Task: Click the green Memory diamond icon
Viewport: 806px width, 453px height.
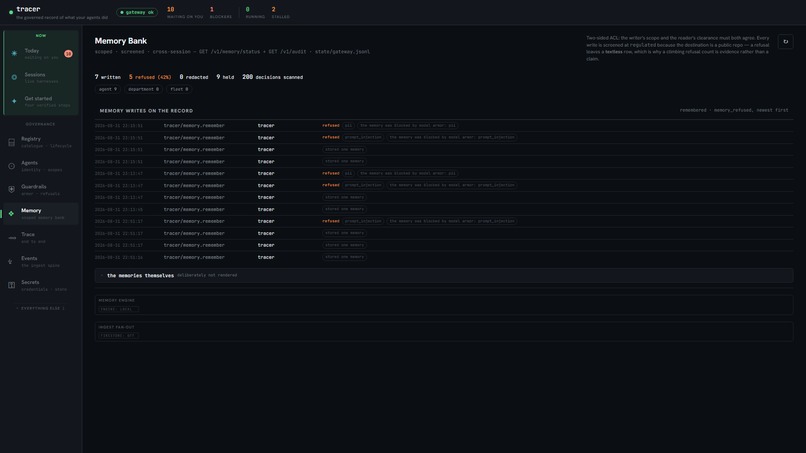Action: coord(11,213)
